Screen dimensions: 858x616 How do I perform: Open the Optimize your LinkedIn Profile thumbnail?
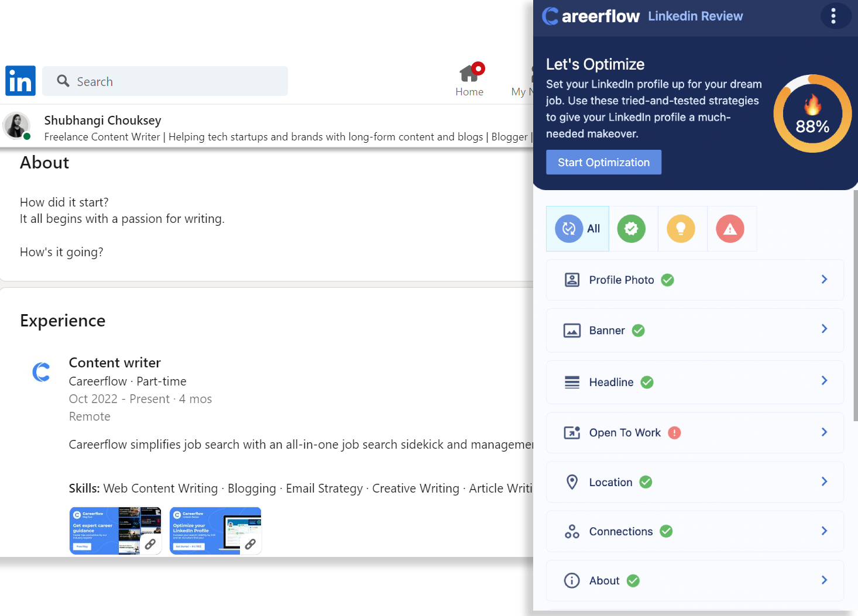215,531
